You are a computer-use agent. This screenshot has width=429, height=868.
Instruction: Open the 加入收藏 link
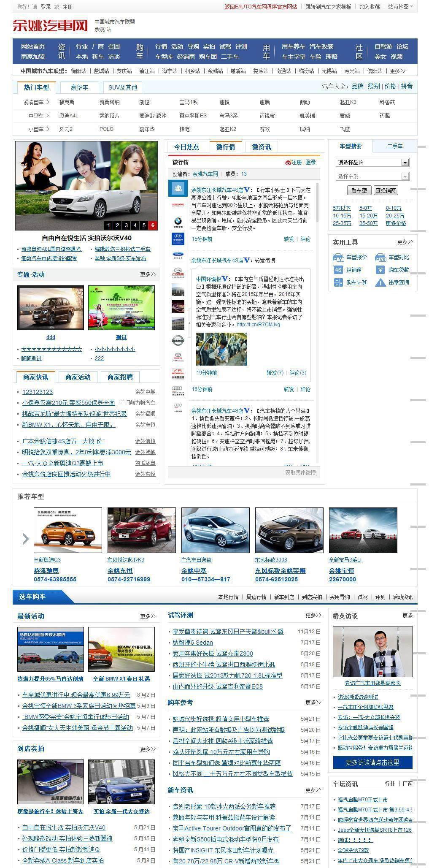pos(370,7)
